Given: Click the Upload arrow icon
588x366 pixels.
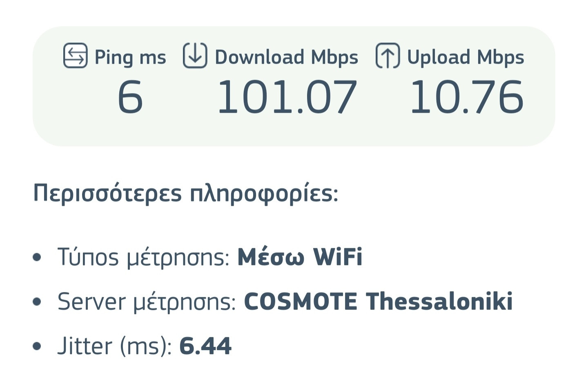Looking at the screenshot, I should pos(388,55).
